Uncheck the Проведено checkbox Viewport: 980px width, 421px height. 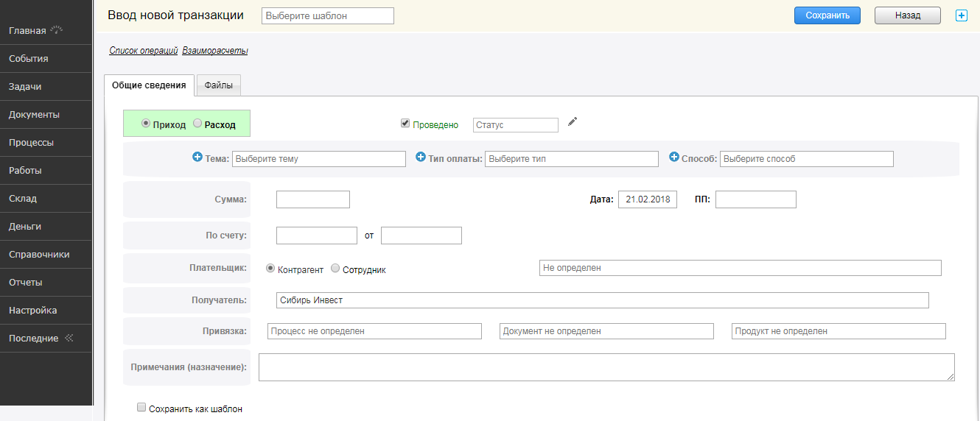point(405,124)
